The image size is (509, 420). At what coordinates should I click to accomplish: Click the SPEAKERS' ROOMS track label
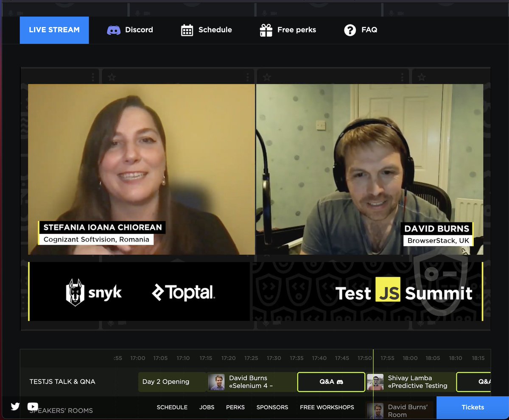coord(61,410)
